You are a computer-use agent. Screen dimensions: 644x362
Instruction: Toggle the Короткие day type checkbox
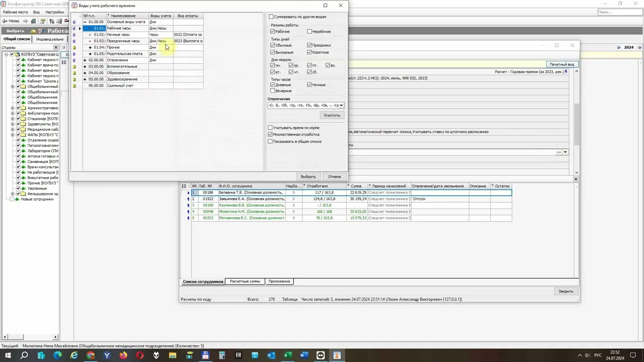pos(309,52)
